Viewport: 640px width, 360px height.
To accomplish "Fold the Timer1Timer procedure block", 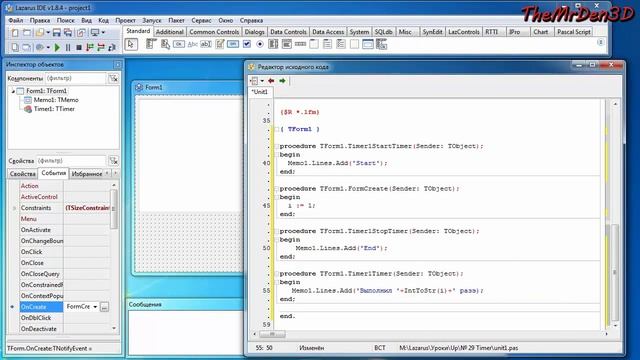I will click(276, 274).
